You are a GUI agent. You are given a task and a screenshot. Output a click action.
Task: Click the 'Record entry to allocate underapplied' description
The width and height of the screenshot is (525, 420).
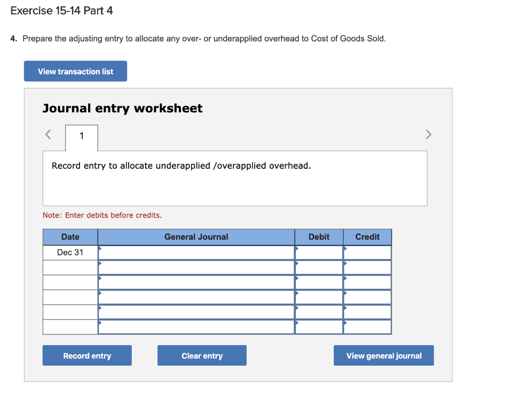(x=181, y=166)
